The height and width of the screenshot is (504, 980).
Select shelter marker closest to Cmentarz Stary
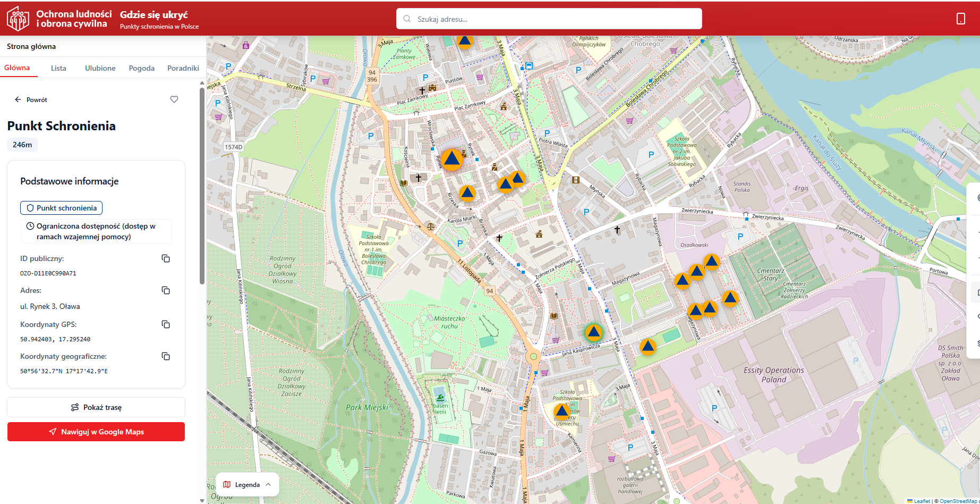[x=730, y=298]
